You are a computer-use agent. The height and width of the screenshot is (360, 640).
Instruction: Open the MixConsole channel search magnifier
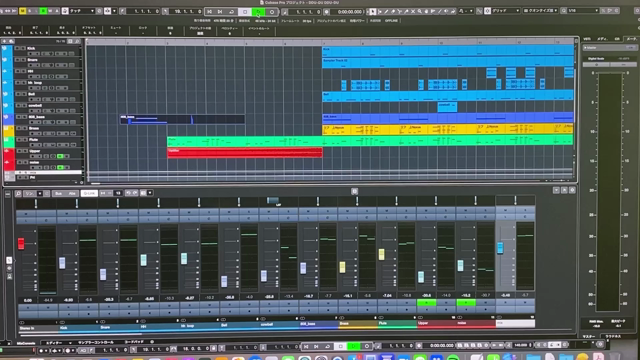18,193
